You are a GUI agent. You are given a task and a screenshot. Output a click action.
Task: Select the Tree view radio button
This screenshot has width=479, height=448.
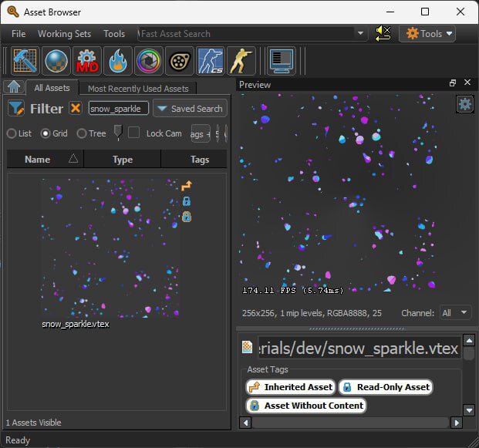82,133
